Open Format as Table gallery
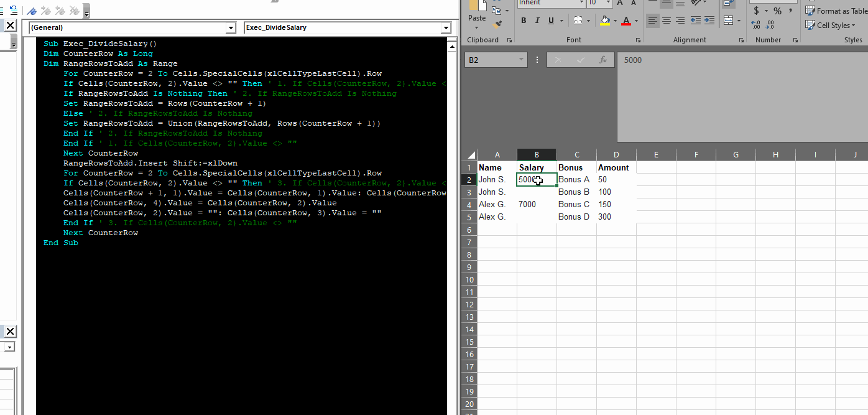 [836, 11]
